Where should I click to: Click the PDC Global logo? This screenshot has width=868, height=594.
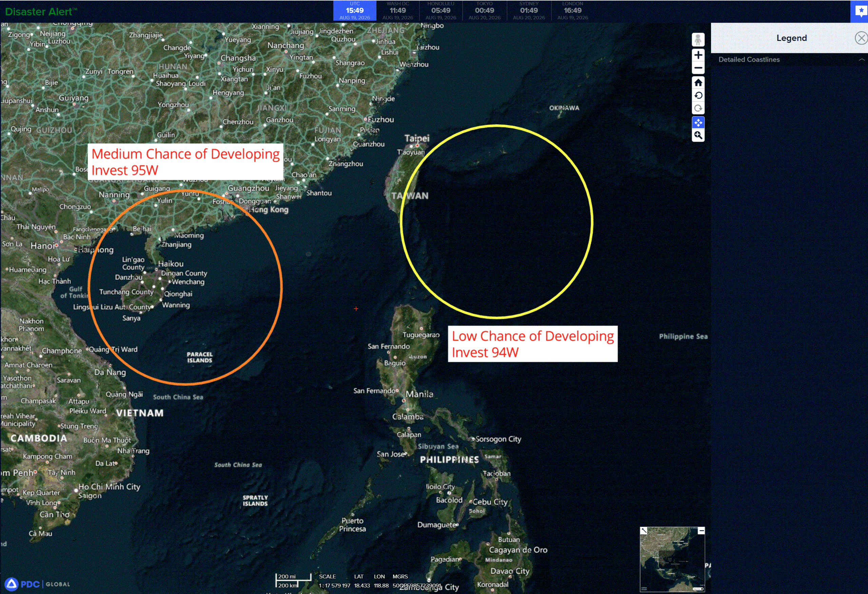(37, 584)
